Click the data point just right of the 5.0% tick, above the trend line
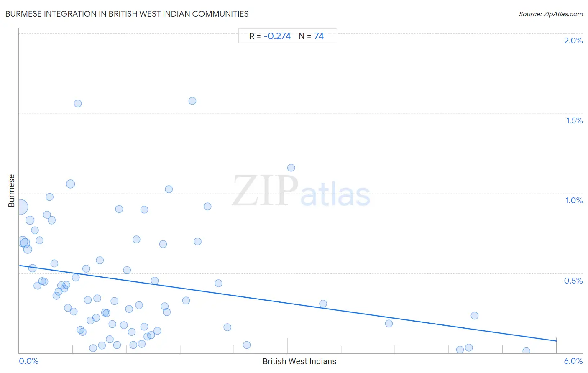The image size is (588, 373). pyautogui.click(x=474, y=316)
